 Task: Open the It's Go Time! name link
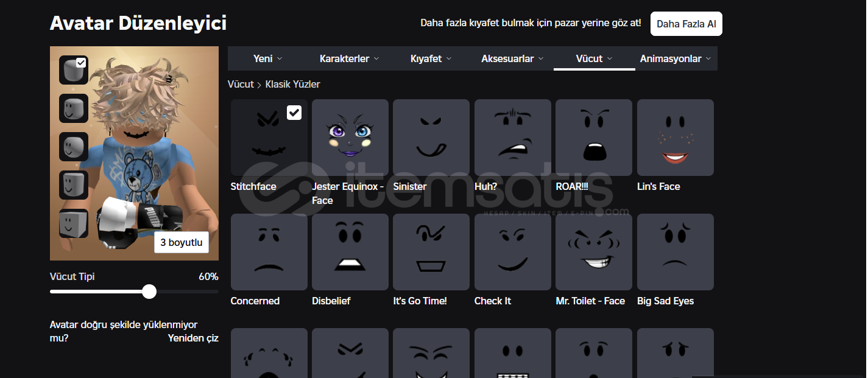click(420, 301)
